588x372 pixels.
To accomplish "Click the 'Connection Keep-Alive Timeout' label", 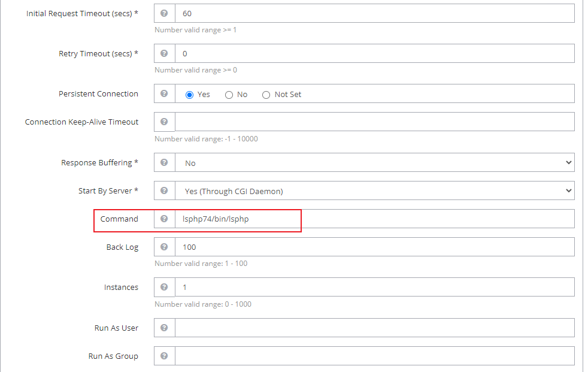I will [82, 122].
